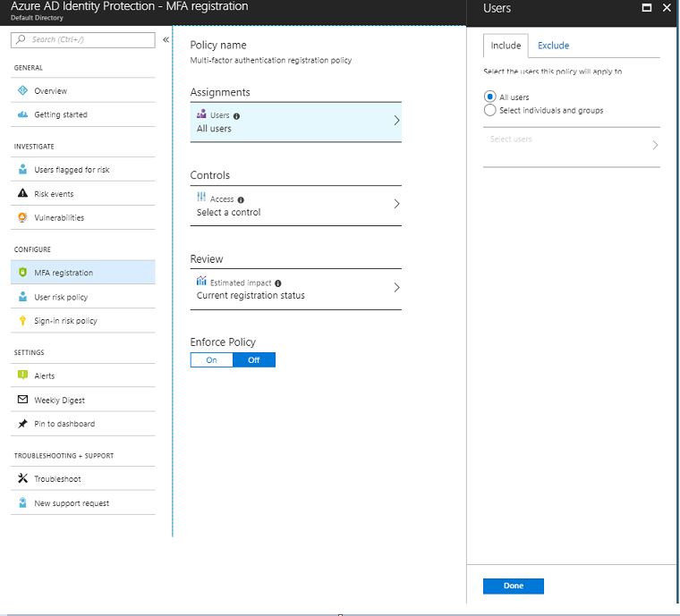Screen dimensions: 680x616
Task: Select the All users radio button
Action: [x=489, y=97]
